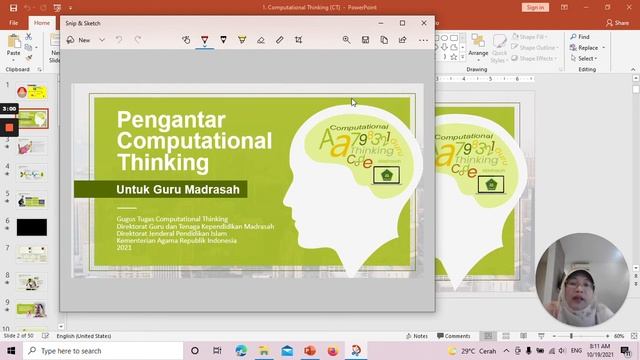Open File Explorer from the taskbar
Screen dimensions: 640x360
[x=264, y=351]
